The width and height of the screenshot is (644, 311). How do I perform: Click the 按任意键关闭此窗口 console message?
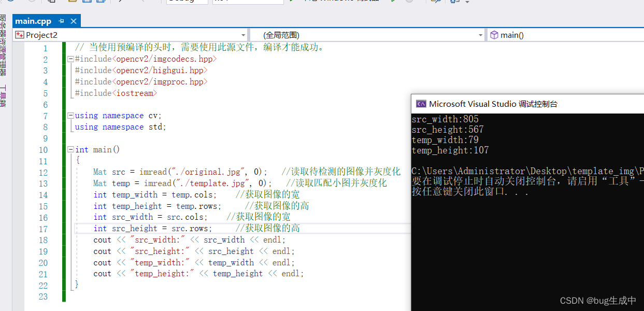coord(470,192)
